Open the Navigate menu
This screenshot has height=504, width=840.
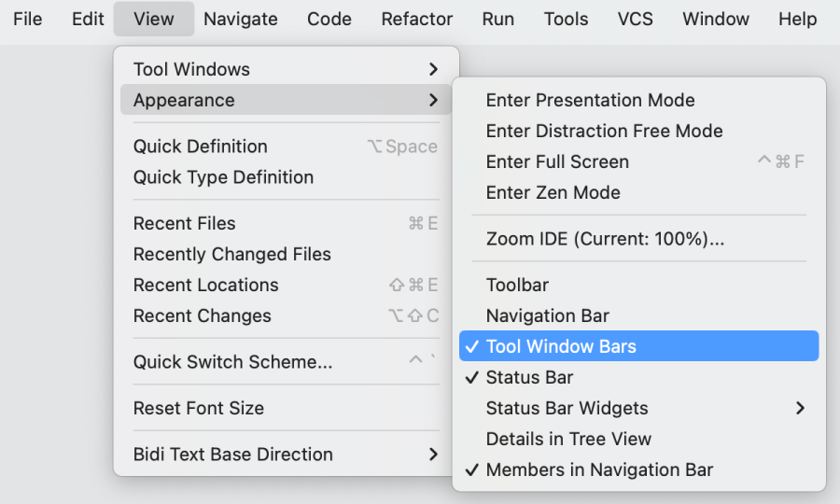click(x=240, y=19)
